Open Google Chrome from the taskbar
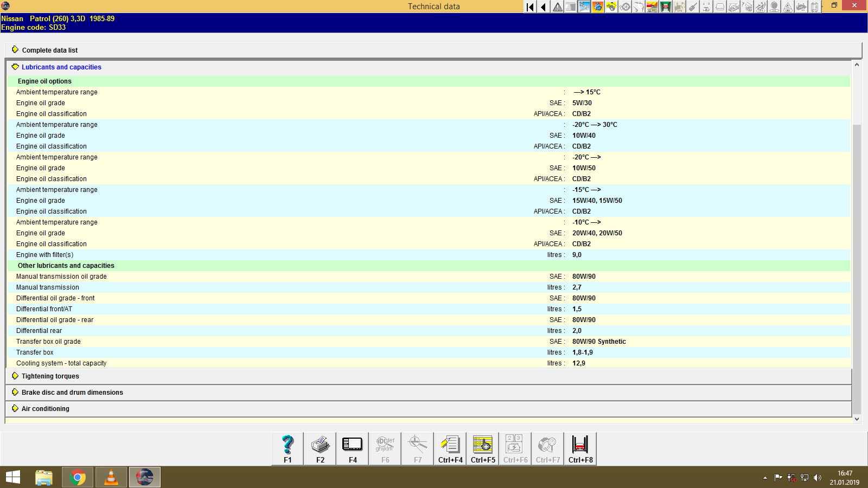Image resolution: width=868 pixels, height=488 pixels. 77,477
